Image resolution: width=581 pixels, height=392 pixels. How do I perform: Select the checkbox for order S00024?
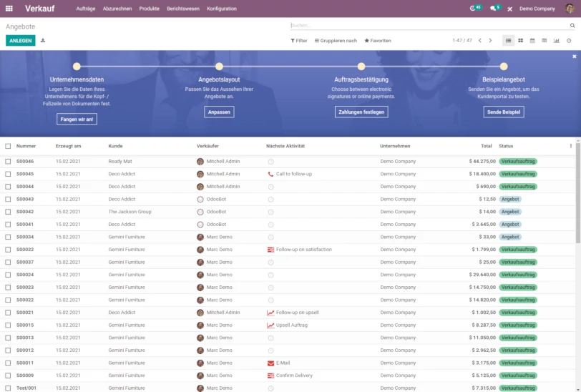8,275
